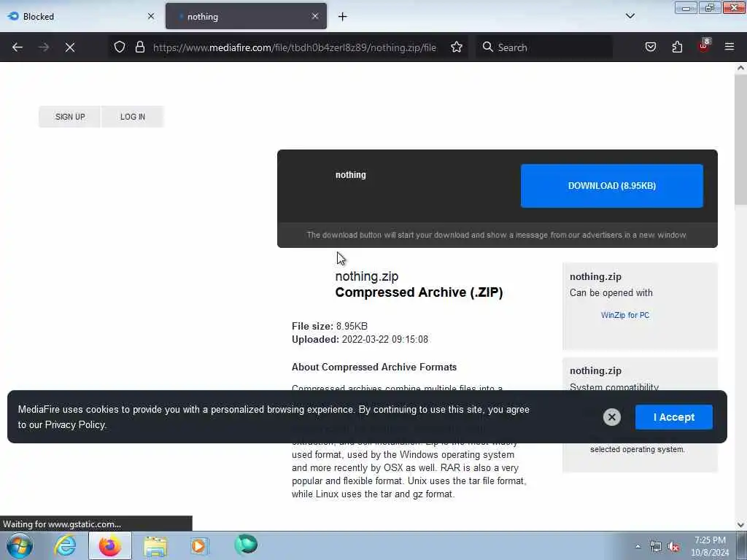The image size is (747, 560).
Task: Open the uBlock extension icon with badge
Action: click(x=704, y=46)
